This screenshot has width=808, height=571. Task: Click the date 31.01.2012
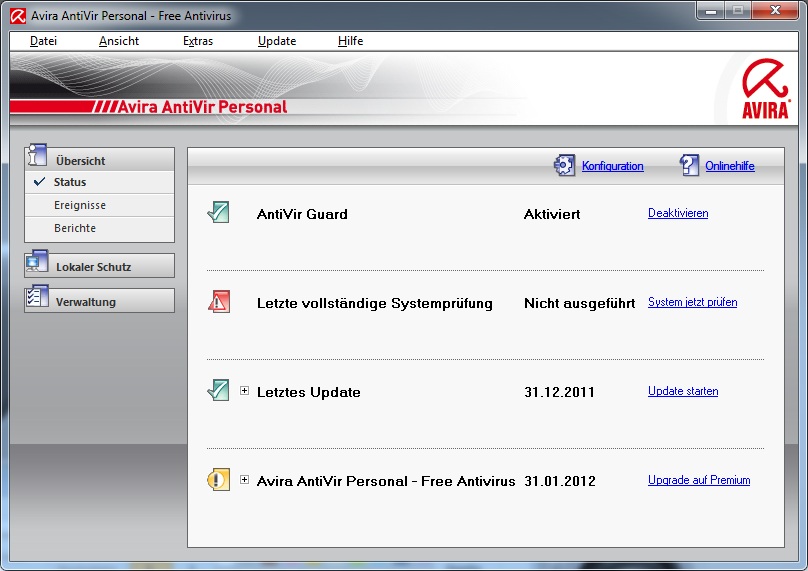coord(560,481)
